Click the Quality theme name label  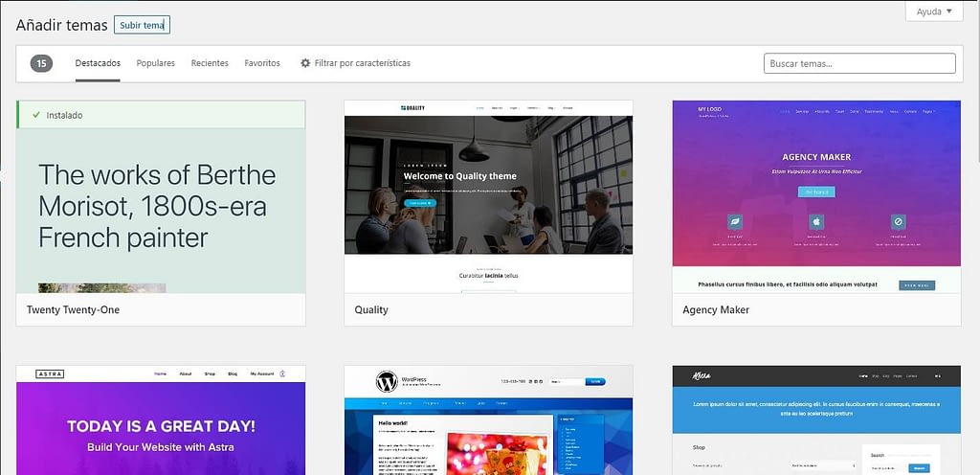click(x=371, y=310)
